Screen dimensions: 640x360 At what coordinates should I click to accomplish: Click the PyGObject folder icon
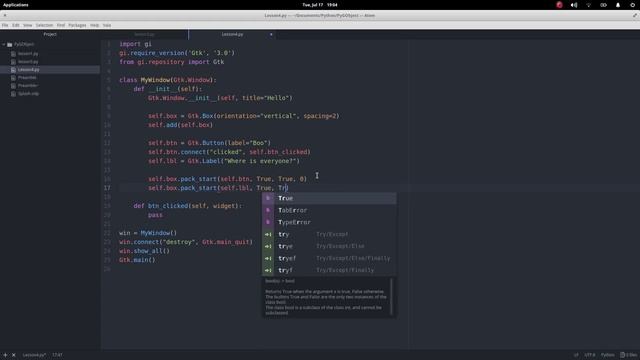tap(10, 44)
